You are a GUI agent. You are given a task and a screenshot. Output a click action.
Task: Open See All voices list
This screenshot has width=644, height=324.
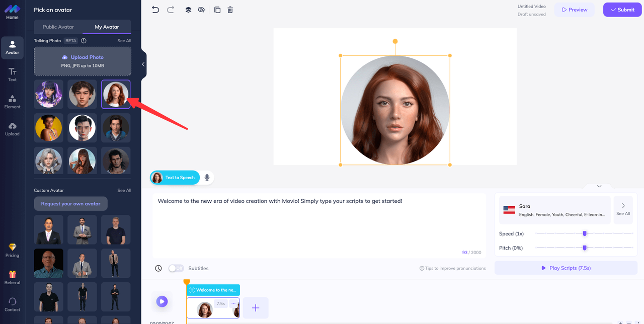[x=623, y=210]
